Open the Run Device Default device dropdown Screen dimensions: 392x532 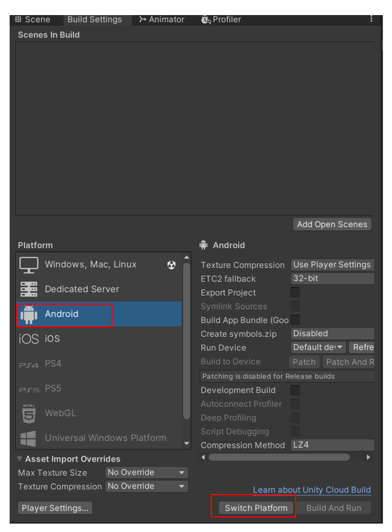318,348
